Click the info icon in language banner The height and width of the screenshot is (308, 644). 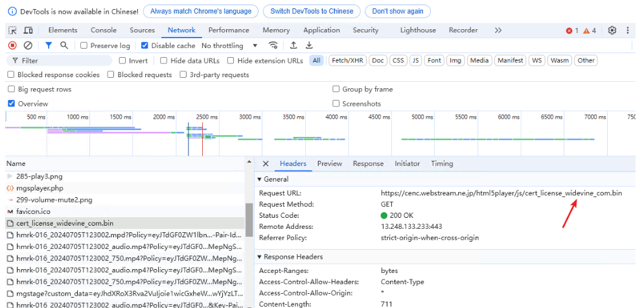(x=12, y=12)
